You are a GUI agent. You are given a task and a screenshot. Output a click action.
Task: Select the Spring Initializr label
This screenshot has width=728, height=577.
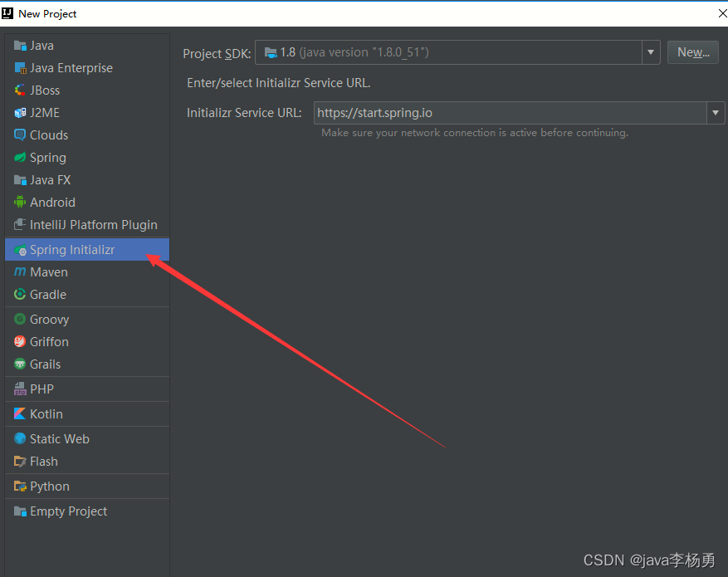point(72,250)
